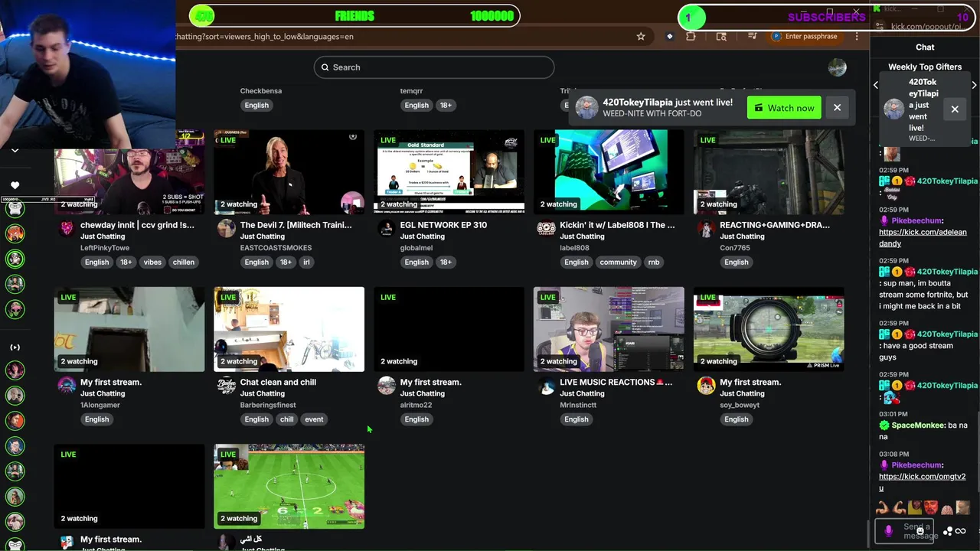The width and height of the screenshot is (980, 551).
Task: Open chewday innit stream thumbnail
Action: pyautogui.click(x=129, y=172)
